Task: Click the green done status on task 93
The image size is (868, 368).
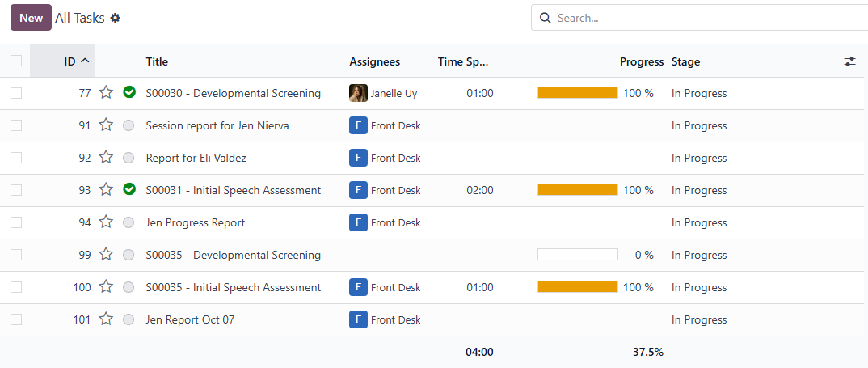Action: 129,190
